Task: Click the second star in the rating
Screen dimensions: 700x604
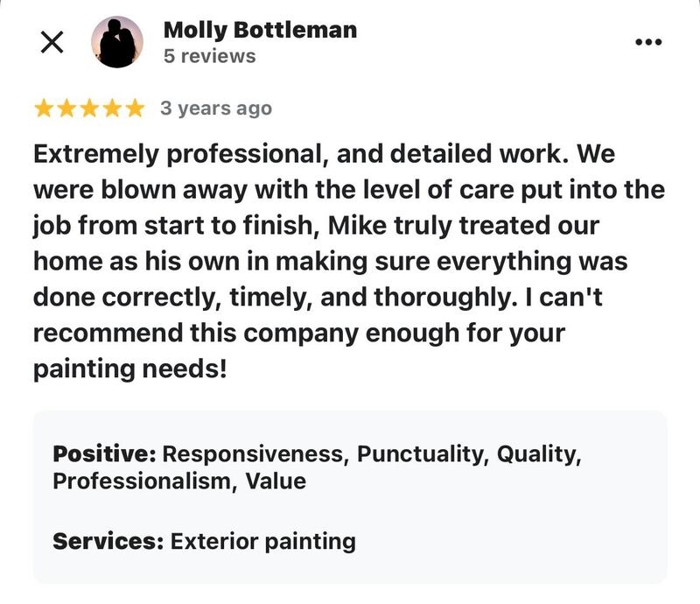Action: pos(65,107)
